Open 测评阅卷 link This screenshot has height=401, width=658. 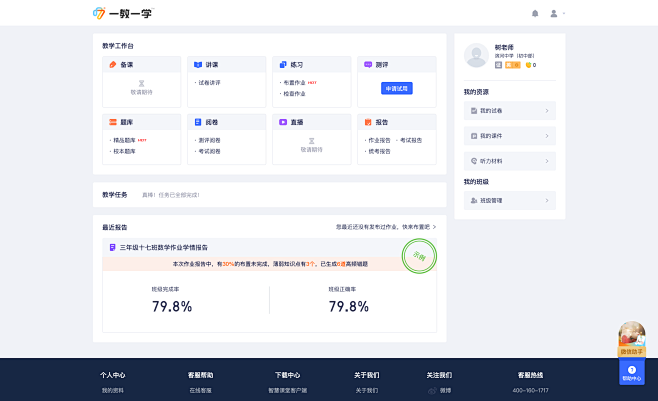[209, 140]
